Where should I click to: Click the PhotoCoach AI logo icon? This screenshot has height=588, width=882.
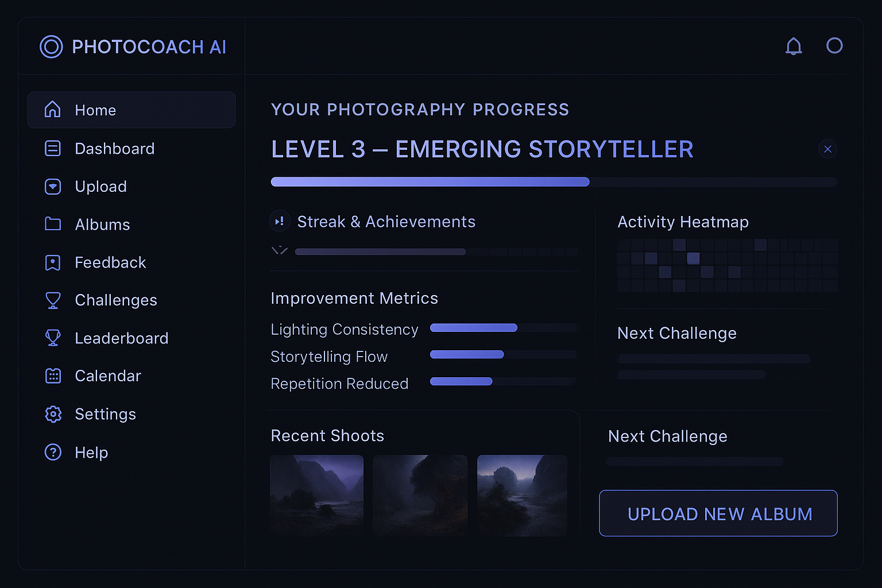[x=51, y=47]
